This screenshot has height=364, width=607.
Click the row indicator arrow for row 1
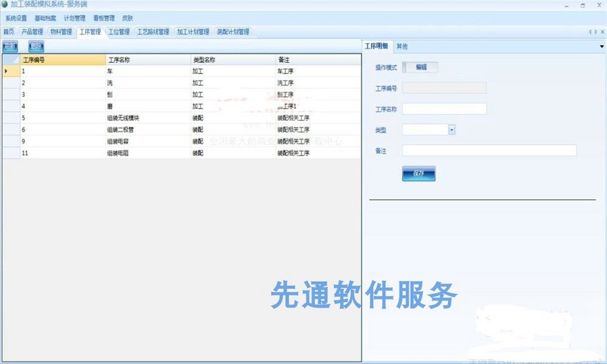coord(6,71)
